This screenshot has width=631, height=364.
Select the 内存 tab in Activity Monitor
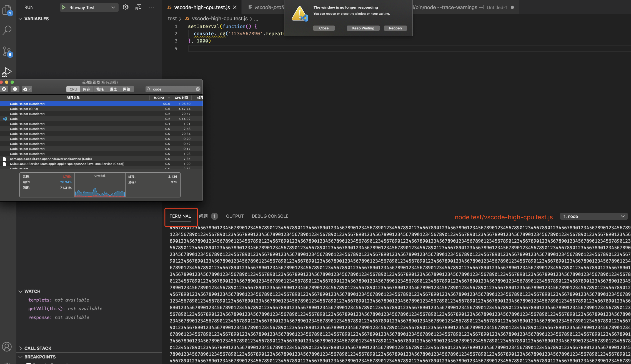(x=87, y=89)
